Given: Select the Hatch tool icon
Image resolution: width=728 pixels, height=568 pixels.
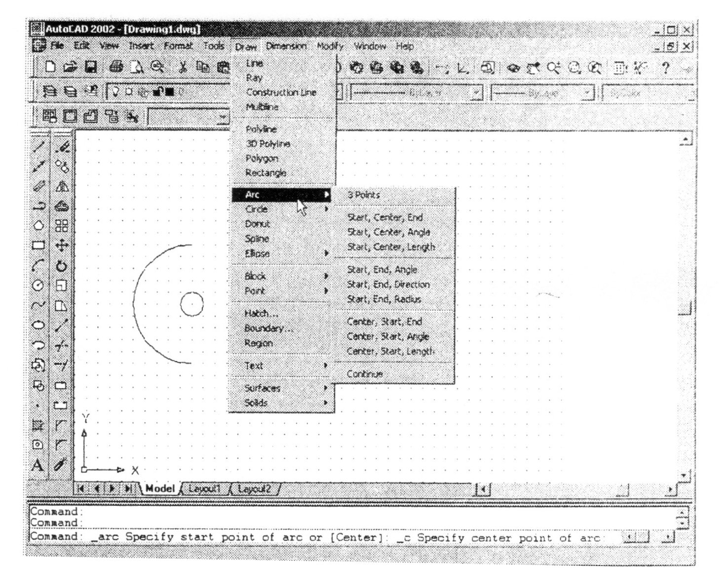Looking at the screenshot, I should coord(38,425).
